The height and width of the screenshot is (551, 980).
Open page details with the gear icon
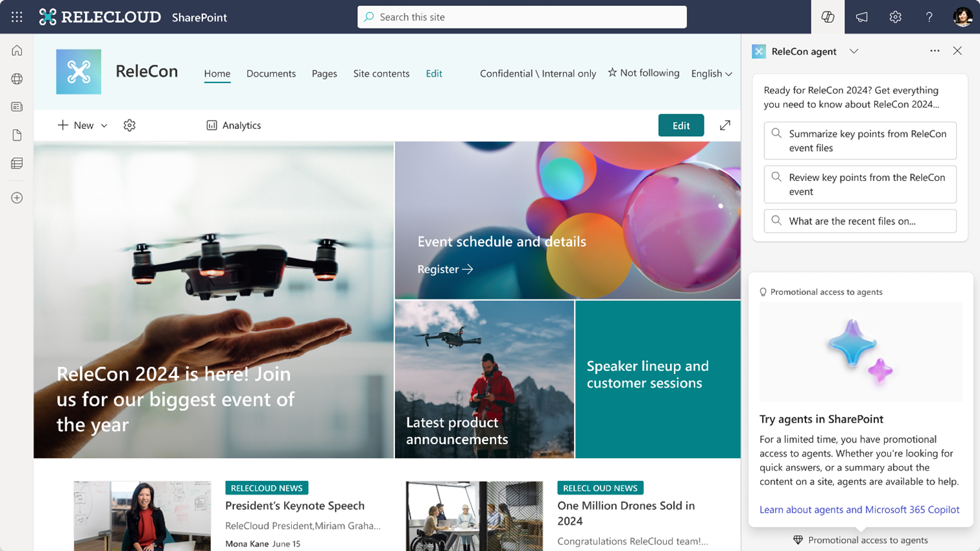tap(128, 125)
